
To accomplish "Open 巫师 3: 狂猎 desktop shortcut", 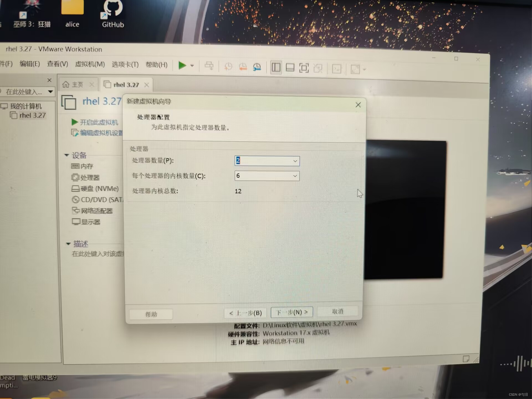I will (x=32, y=14).
